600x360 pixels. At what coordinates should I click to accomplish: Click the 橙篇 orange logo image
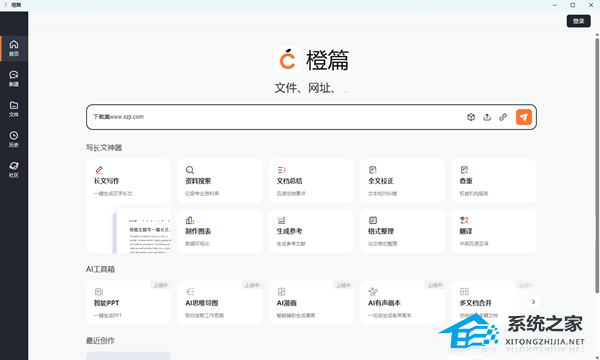pos(287,60)
